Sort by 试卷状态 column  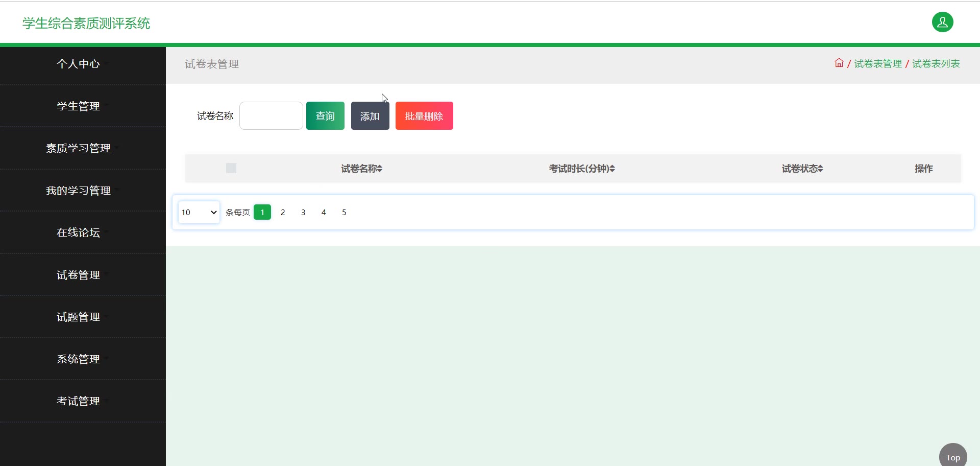802,169
